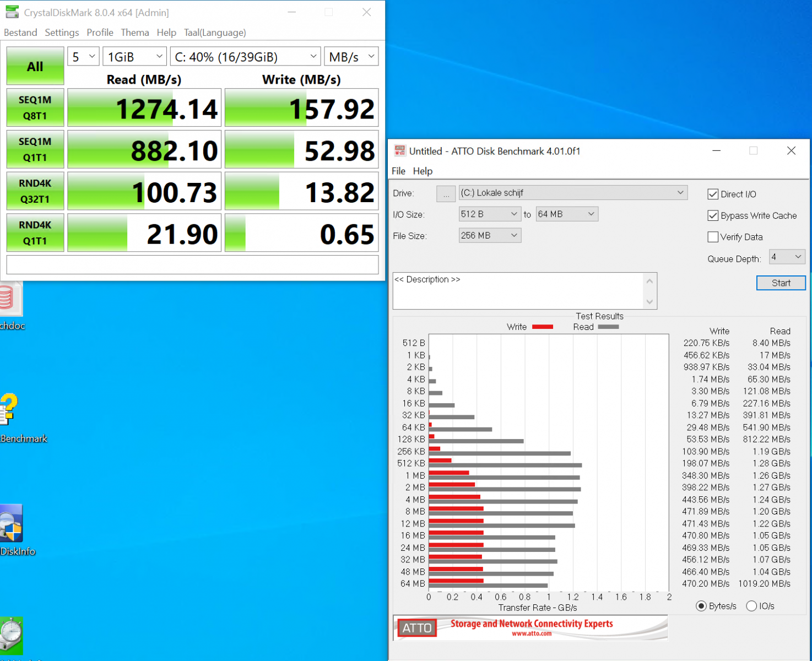The height and width of the screenshot is (661, 812).
Task: Close the CrystalDiskMark window
Action: [367, 12]
